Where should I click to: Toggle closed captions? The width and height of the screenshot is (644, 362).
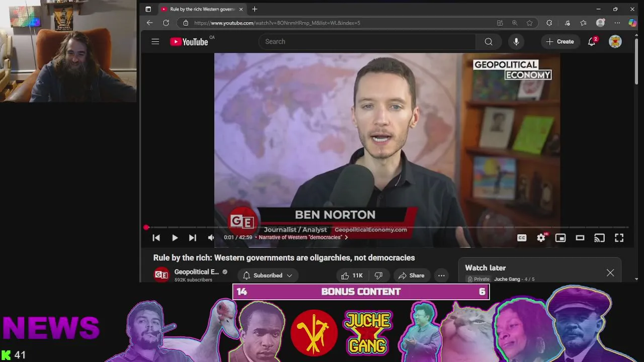[522, 238]
